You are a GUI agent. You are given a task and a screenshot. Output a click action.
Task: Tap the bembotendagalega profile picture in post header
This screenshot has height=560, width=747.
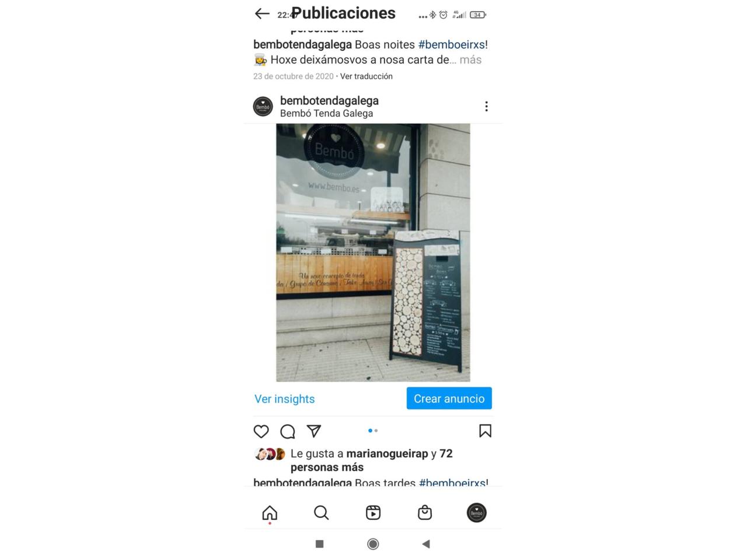coord(263,107)
